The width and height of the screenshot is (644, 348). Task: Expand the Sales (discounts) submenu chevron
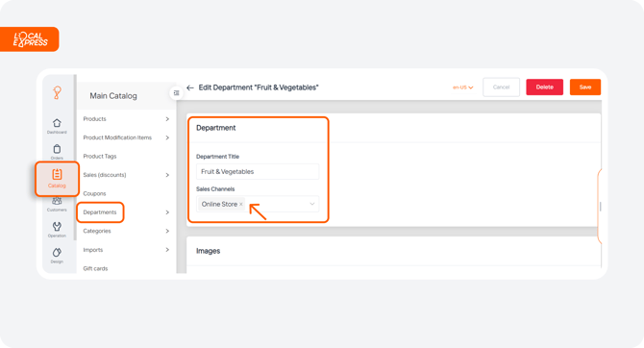pos(167,175)
